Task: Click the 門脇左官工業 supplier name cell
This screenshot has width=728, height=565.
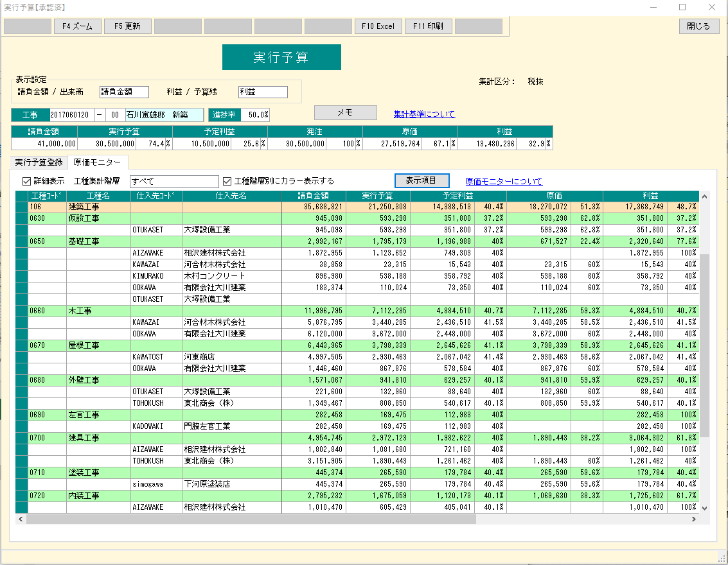Action: [232, 426]
